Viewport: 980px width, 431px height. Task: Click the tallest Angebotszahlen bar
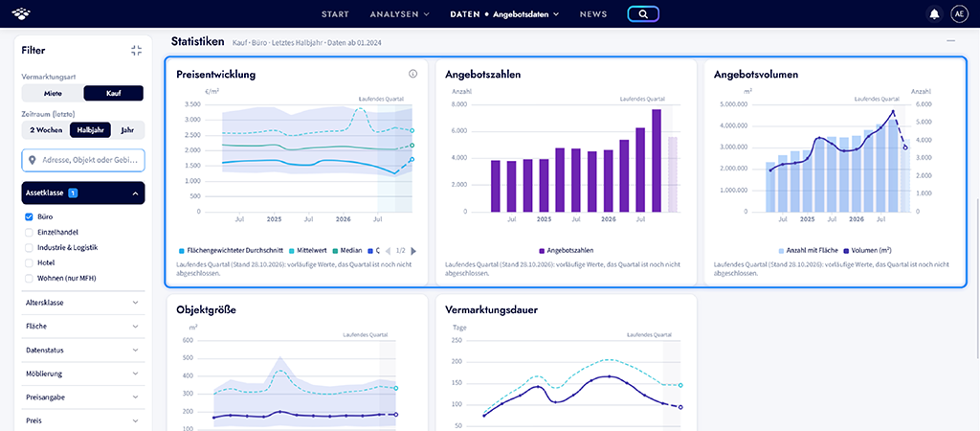click(x=657, y=161)
